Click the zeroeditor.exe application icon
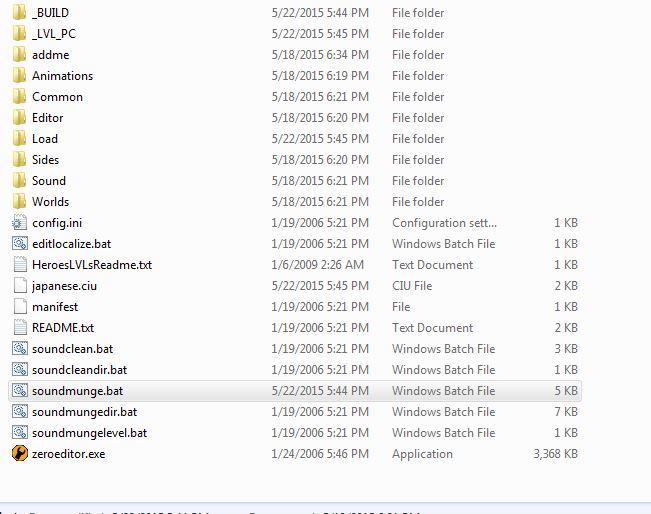Screen dimensions: 651x514 pos(20,454)
